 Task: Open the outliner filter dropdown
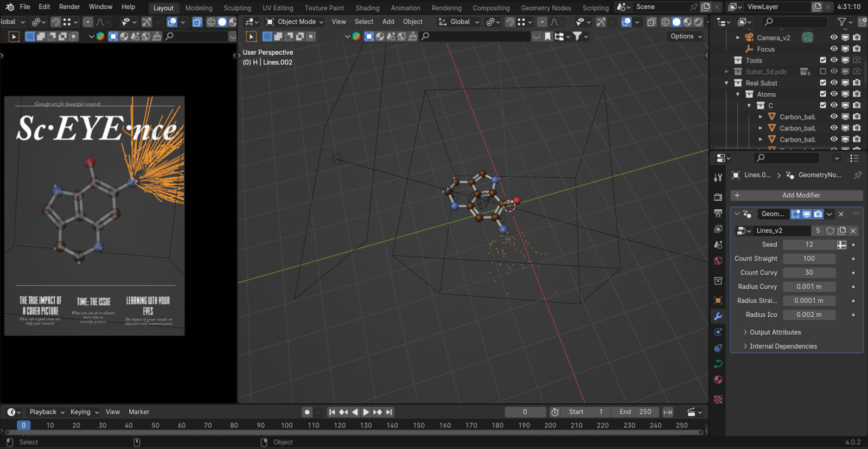pos(845,22)
